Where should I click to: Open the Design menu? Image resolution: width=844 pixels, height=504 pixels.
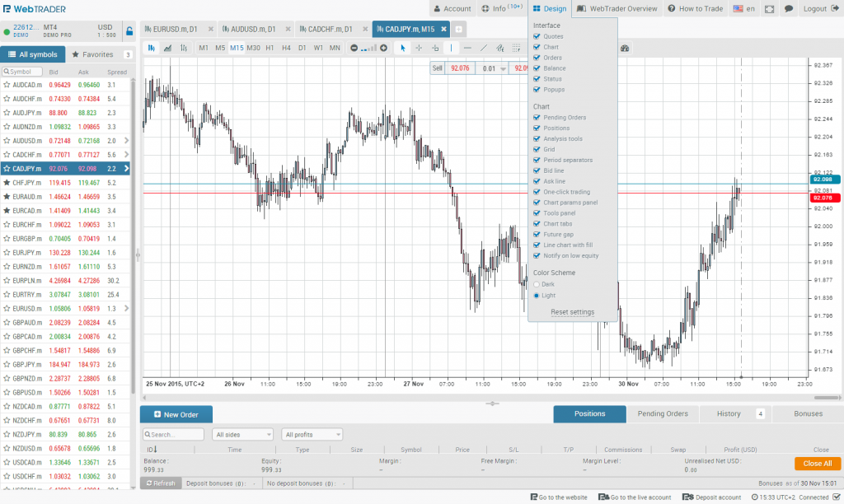(x=550, y=8)
